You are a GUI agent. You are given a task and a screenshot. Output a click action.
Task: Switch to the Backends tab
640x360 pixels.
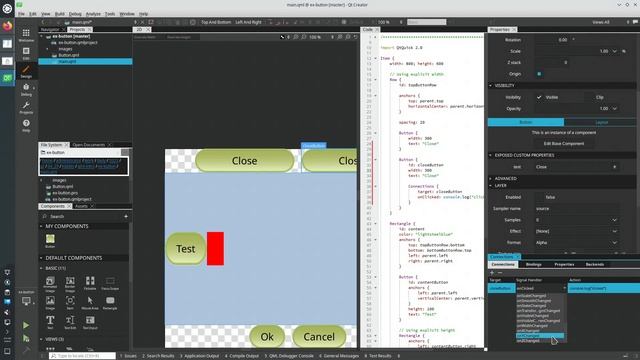(595, 264)
